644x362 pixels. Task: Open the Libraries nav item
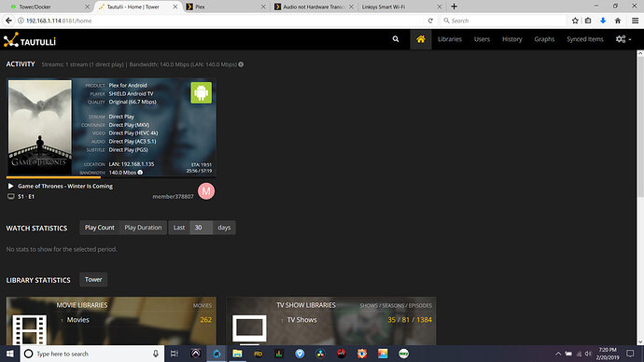449,39
